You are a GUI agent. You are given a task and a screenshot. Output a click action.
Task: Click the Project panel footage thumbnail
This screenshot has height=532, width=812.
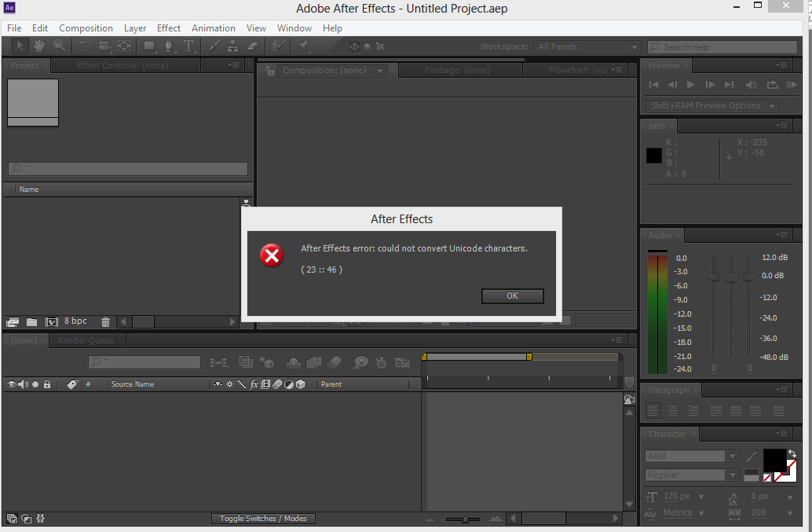[33, 102]
